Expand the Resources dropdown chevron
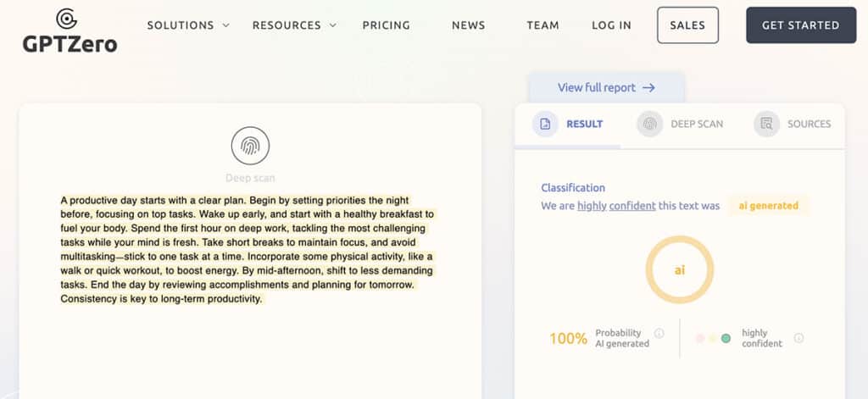 point(332,25)
